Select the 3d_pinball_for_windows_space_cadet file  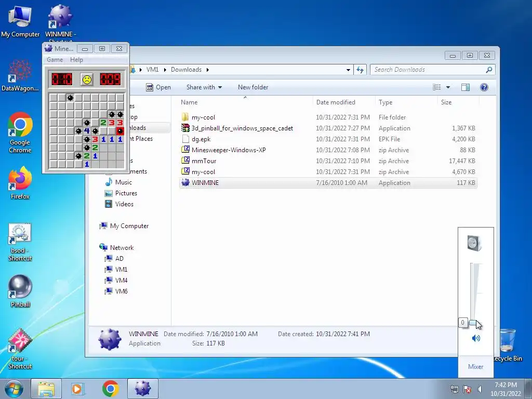click(x=328, y=128)
